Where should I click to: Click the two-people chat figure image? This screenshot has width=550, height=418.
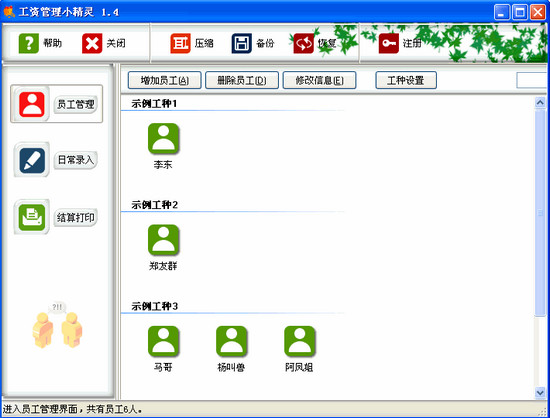coord(57,325)
